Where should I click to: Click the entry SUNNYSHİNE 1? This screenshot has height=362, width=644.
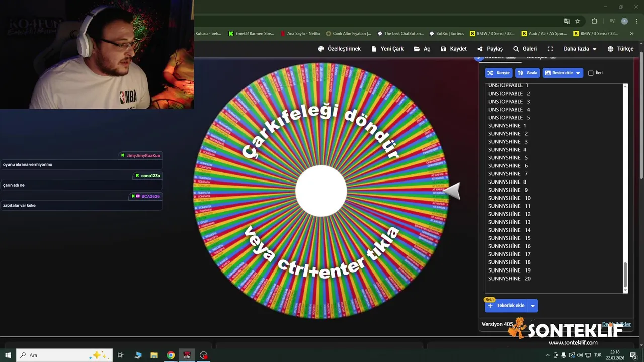(x=507, y=126)
